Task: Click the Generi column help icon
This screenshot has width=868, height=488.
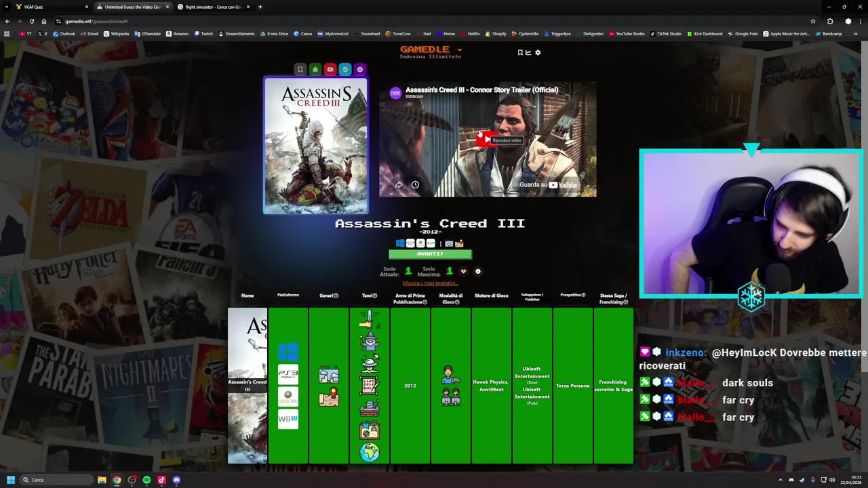Action: point(336,296)
